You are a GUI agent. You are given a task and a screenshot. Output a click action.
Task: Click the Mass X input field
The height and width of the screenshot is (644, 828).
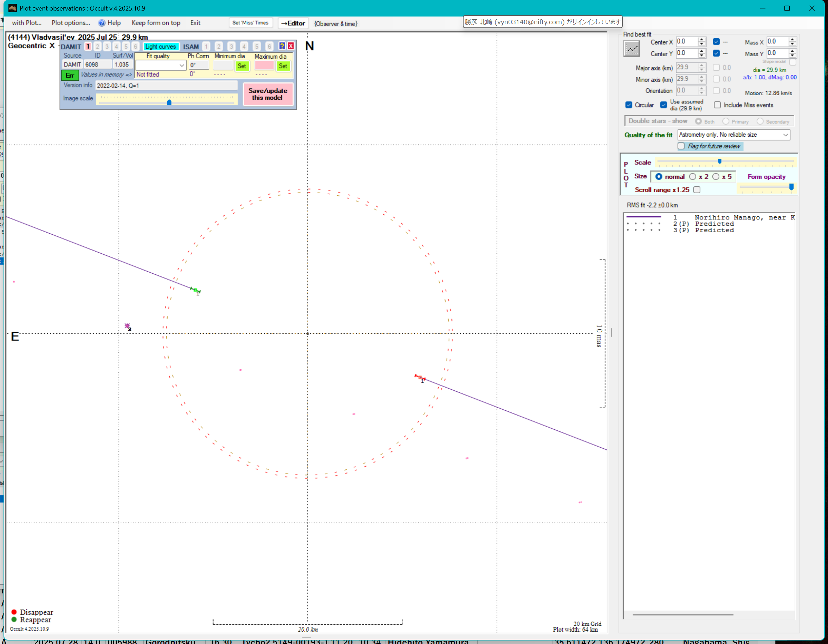pyautogui.click(x=777, y=41)
